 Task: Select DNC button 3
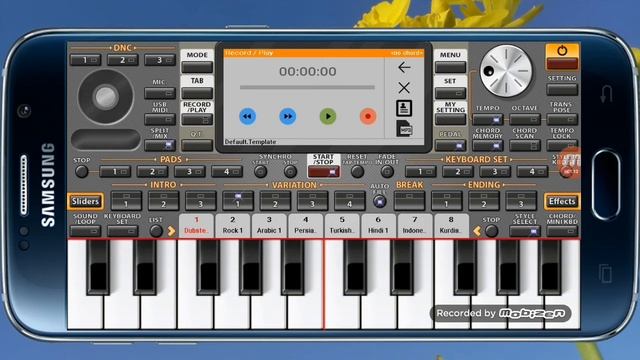160,60
